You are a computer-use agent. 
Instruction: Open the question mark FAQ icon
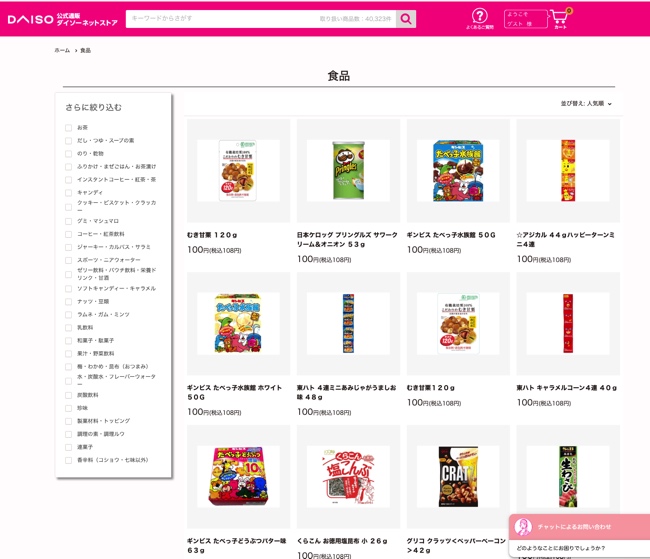[480, 19]
